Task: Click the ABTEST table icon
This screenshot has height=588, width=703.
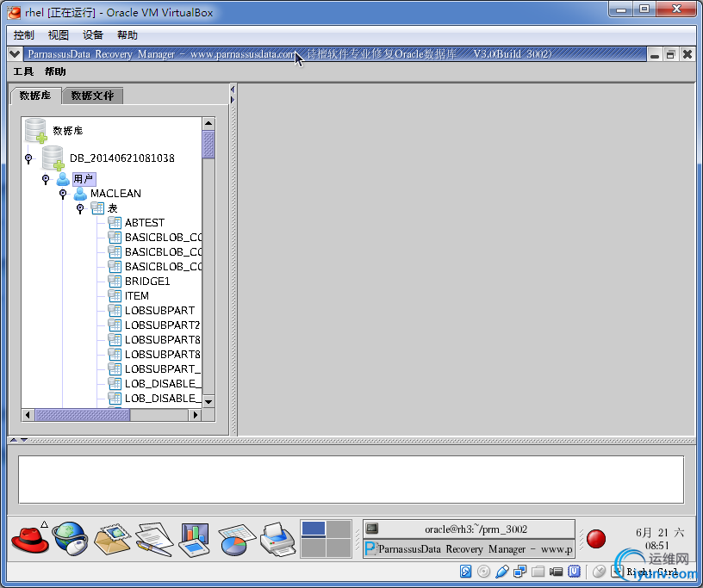Action: [115, 223]
